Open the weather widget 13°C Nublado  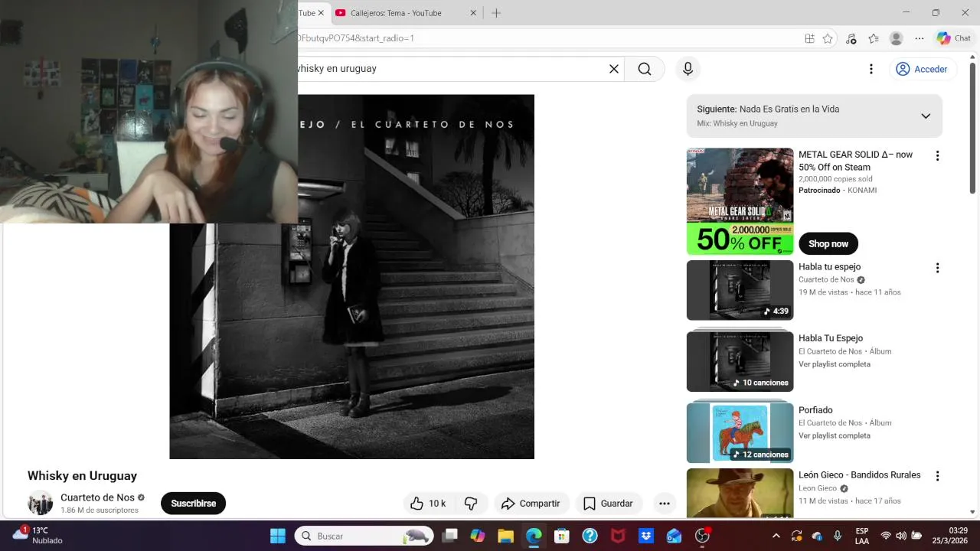38,536
